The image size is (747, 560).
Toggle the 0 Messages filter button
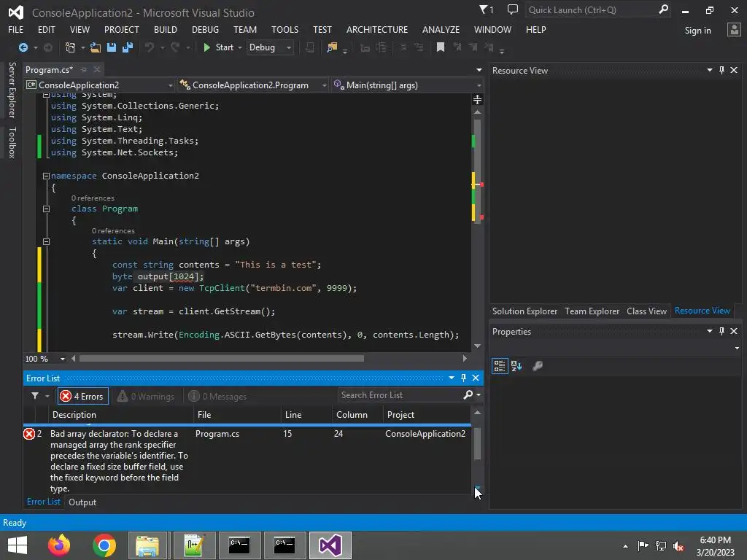(x=217, y=396)
